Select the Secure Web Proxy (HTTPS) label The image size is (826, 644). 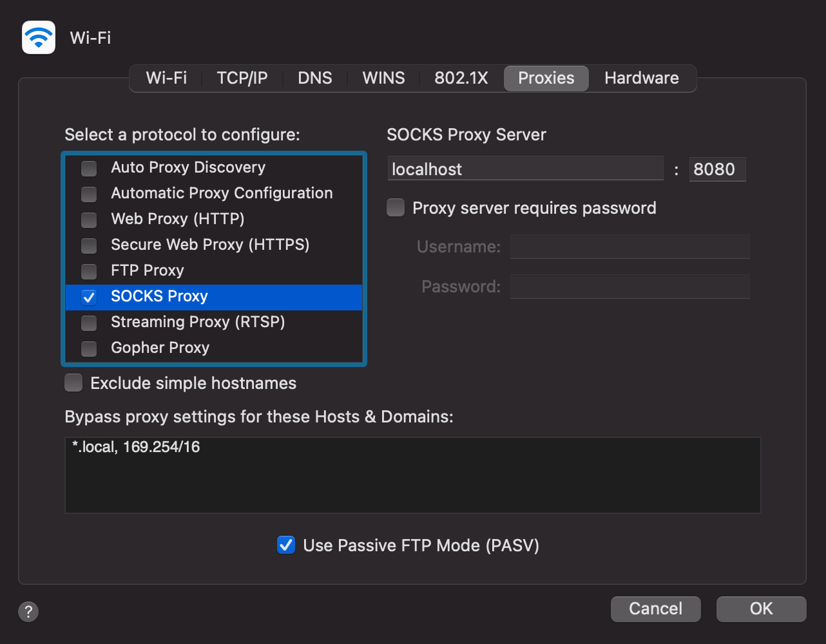point(210,245)
